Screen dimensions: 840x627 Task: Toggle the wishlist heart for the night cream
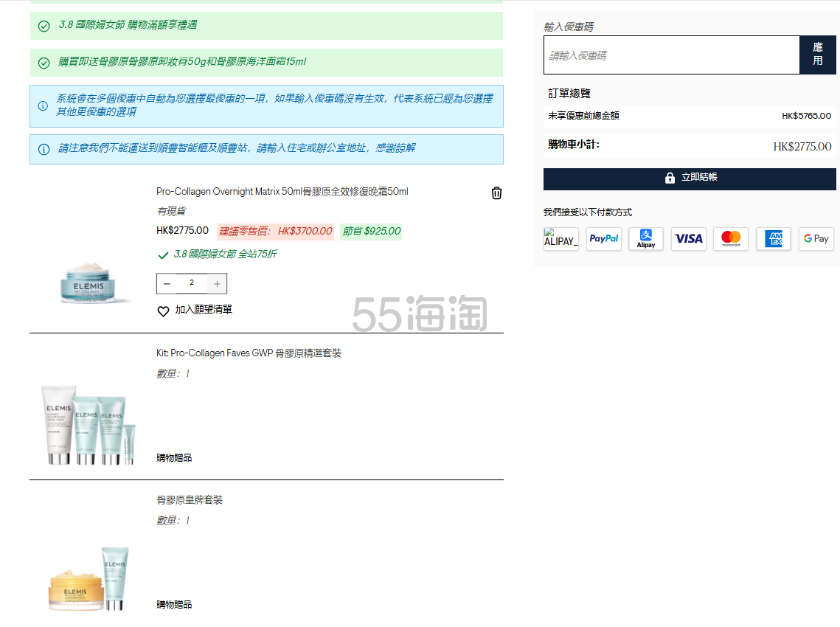tap(163, 311)
